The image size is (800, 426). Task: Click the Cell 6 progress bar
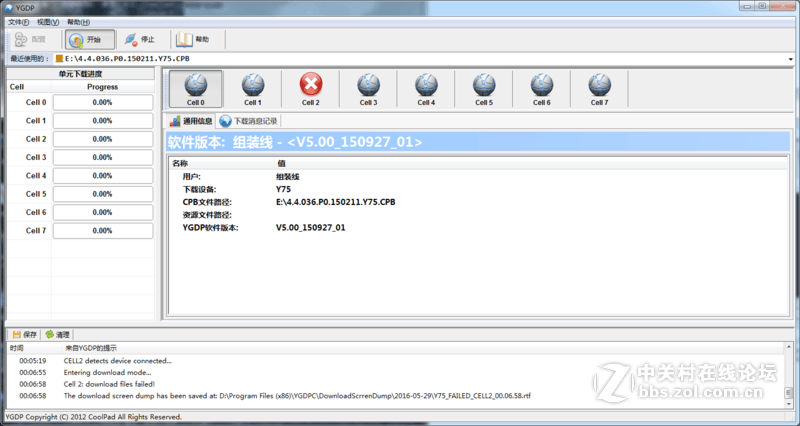click(x=103, y=213)
